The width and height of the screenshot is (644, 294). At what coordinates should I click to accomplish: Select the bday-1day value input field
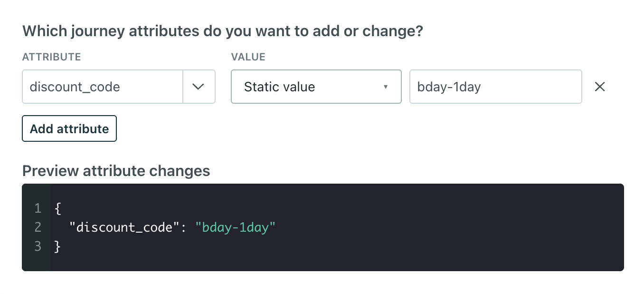click(495, 87)
